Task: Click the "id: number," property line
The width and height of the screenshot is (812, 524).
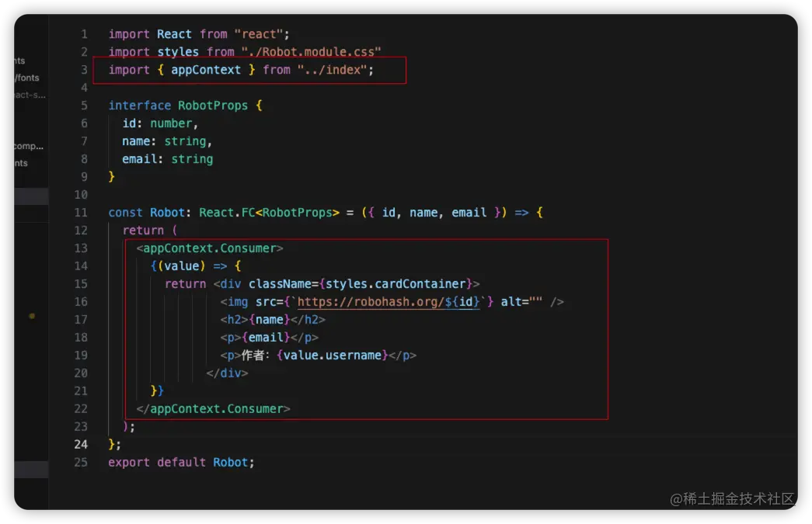Action: tap(160, 123)
